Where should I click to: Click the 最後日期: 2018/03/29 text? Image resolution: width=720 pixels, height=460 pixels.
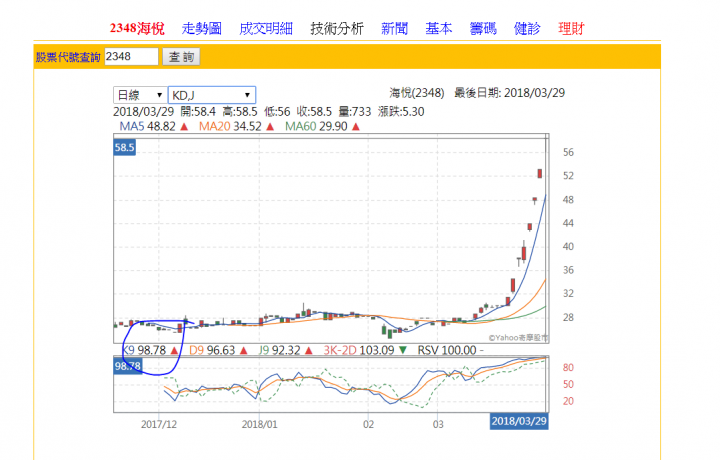coord(509,93)
